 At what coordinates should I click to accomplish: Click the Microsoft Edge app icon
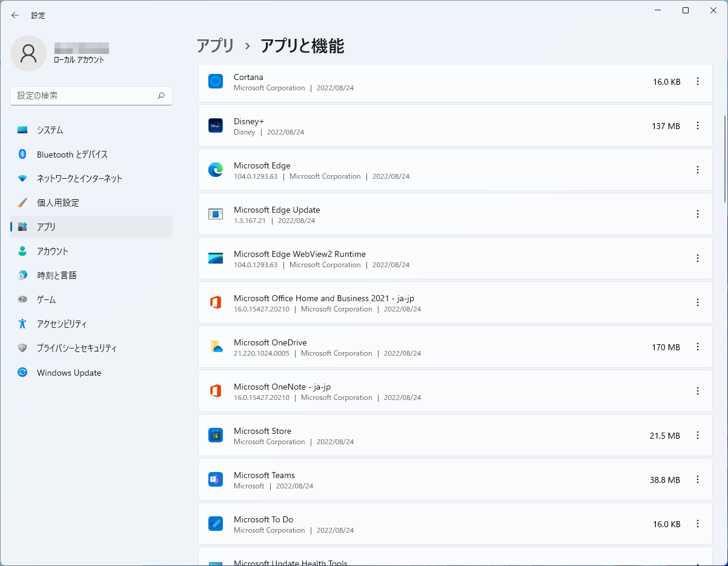[x=216, y=170]
